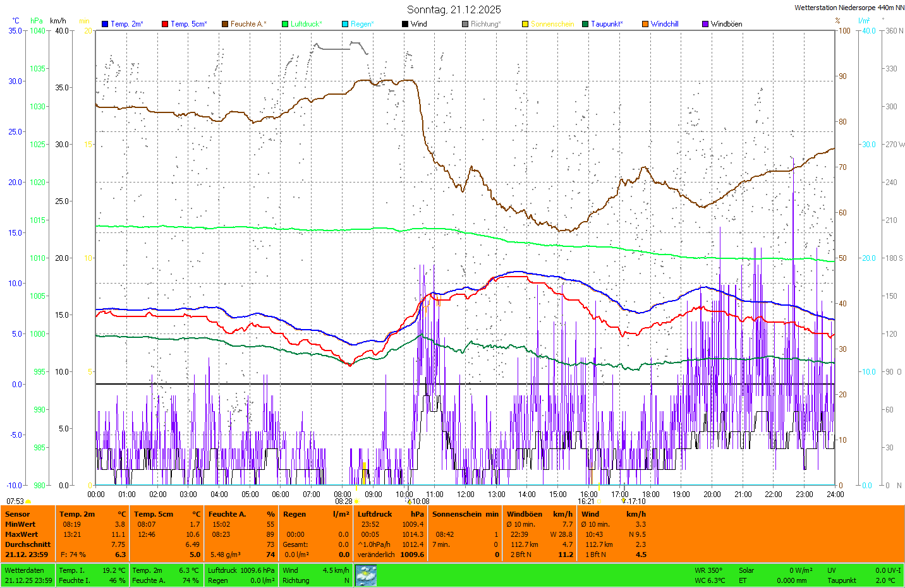
Task: Click the brown Feuchte A. legend square
Action: pos(225,24)
